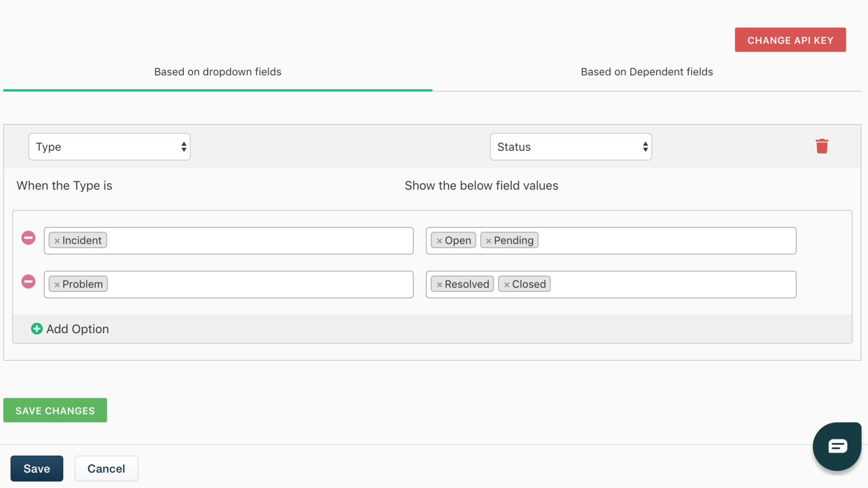Click the CHANGE API KEY button
The image size is (868, 488).
click(x=790, y=40)
